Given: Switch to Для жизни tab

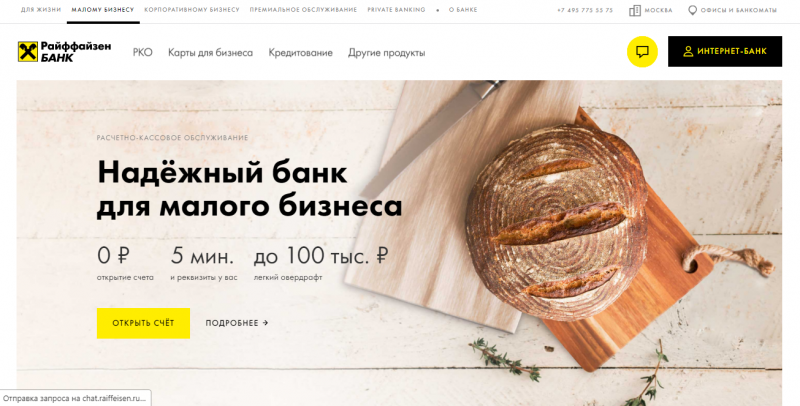Looking at the screenshot, I should click(x=41, y=10).
